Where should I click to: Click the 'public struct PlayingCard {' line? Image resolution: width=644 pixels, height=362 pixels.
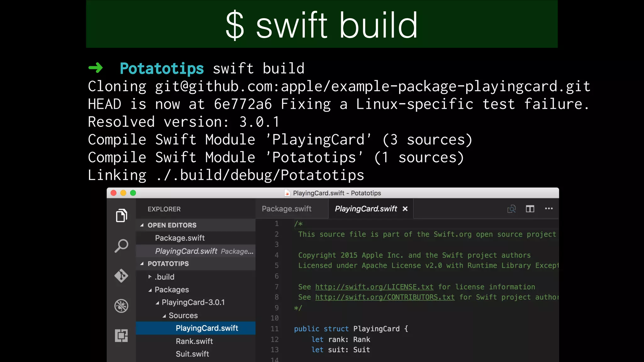(351, 329)
